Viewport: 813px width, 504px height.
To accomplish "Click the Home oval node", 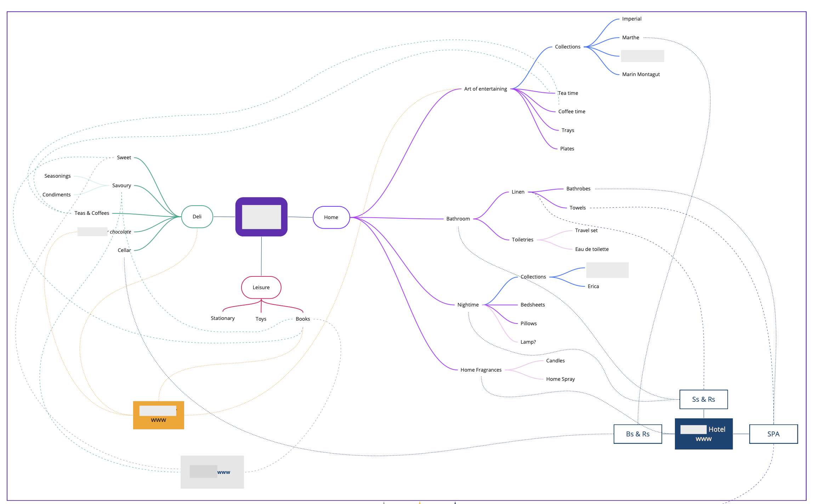I will [x=331, y=217].
